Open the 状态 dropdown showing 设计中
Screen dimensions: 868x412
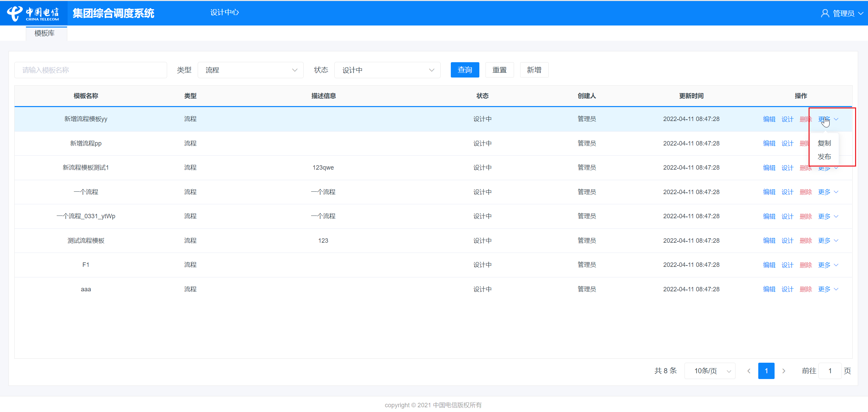387,70
